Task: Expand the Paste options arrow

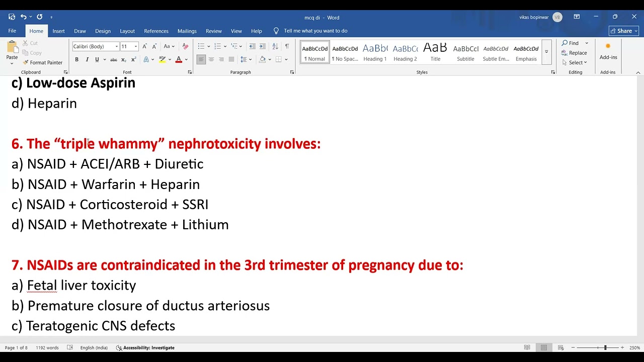Action: pos(12,63)
